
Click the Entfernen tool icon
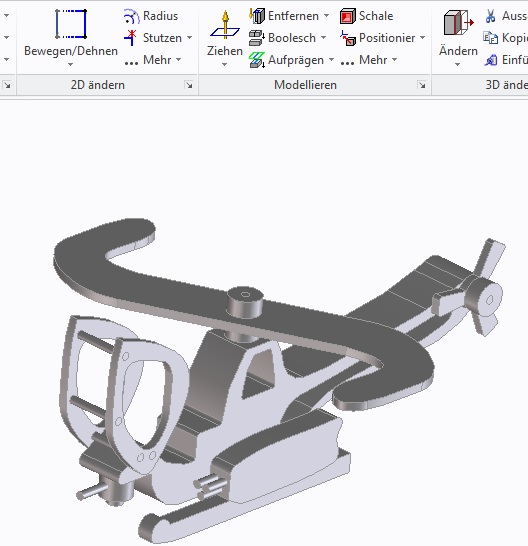(x=257, y=16)
